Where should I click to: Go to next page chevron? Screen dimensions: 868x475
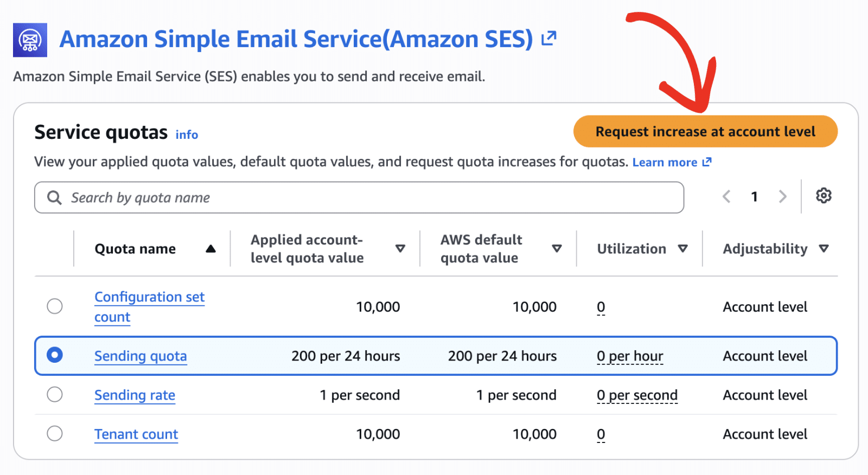click(782, 196)
